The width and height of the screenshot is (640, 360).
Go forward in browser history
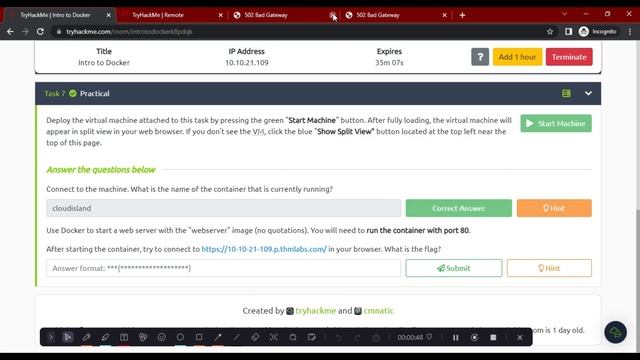tap(25, 31)
